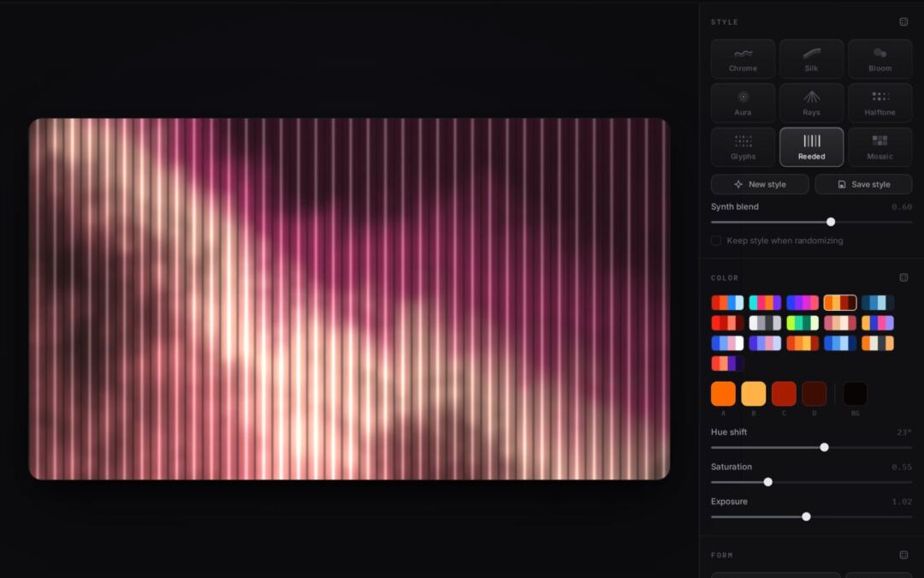Apply the red-salmon-maroon palette preset
The image size is (924, 578).
727,323
